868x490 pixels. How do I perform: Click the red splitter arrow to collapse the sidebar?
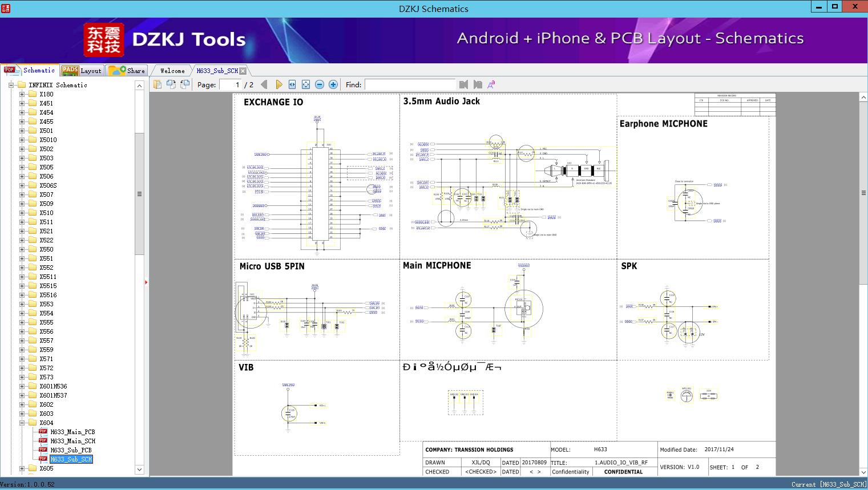pyautogui.click(x=146, y=282)
